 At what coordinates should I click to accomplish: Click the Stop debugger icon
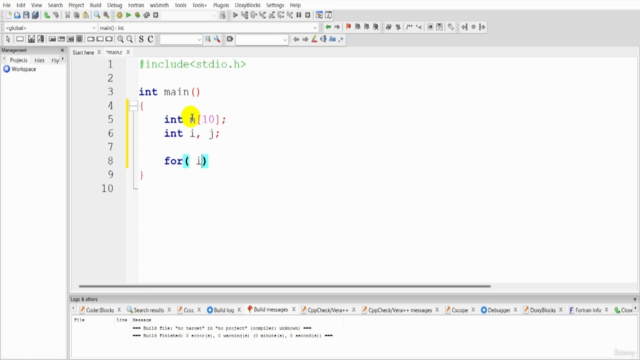[308, 16]
